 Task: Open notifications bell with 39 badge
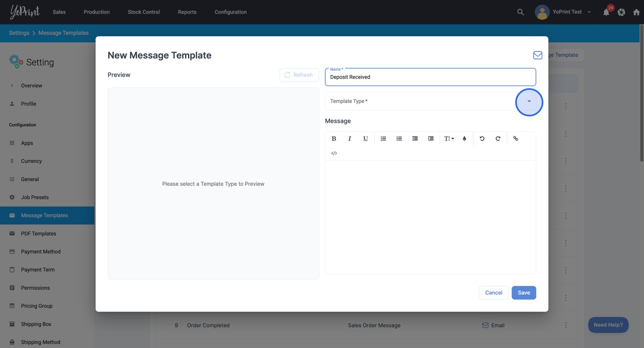click(x=606, y=12)
